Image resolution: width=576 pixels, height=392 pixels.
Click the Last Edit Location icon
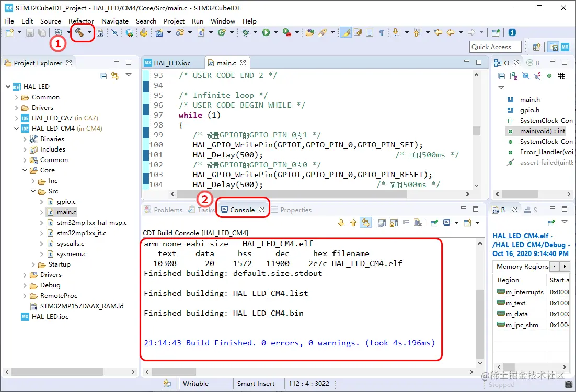(x=438, y=33)
